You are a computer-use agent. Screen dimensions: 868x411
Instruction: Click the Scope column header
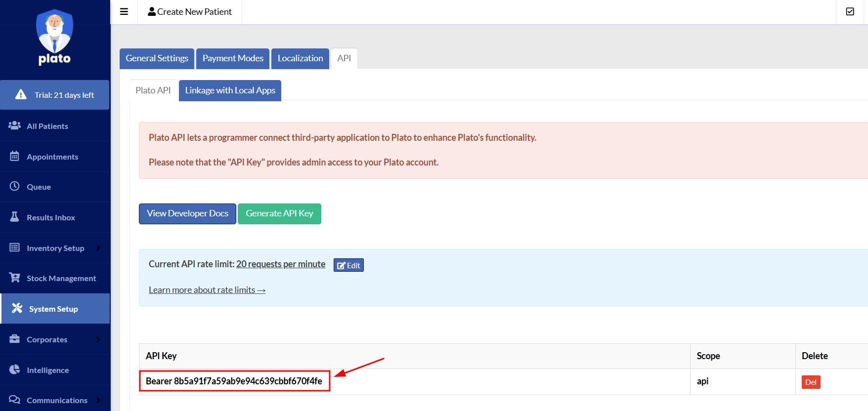tap(742, 356)
